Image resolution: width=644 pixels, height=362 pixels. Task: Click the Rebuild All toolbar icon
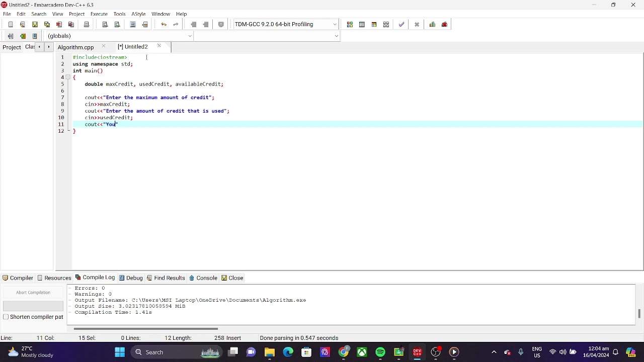386,24
